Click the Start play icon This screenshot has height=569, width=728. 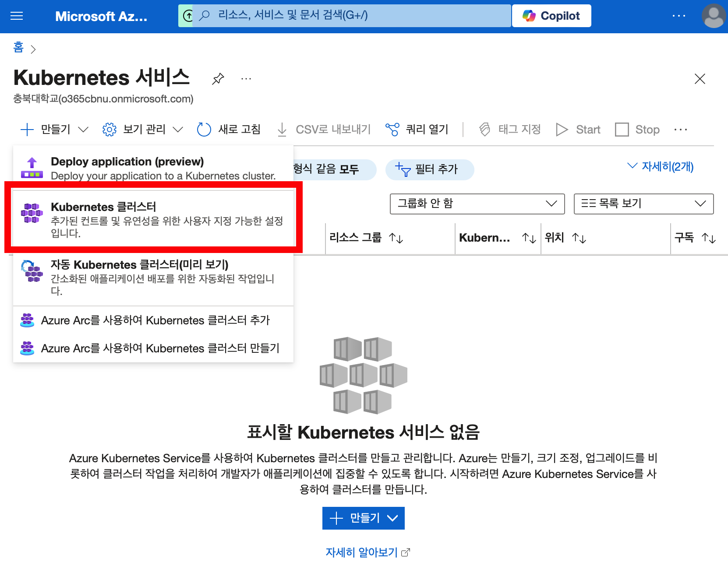562,130
